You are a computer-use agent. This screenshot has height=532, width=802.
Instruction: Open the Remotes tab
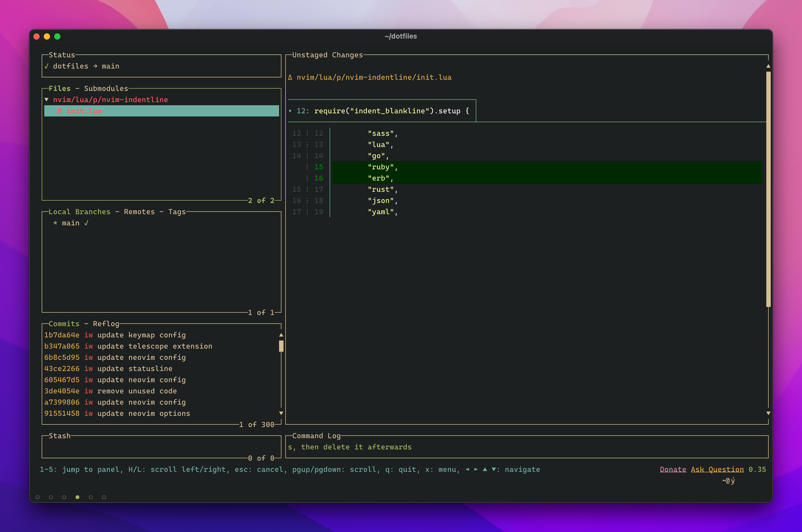tap(139, 212)
